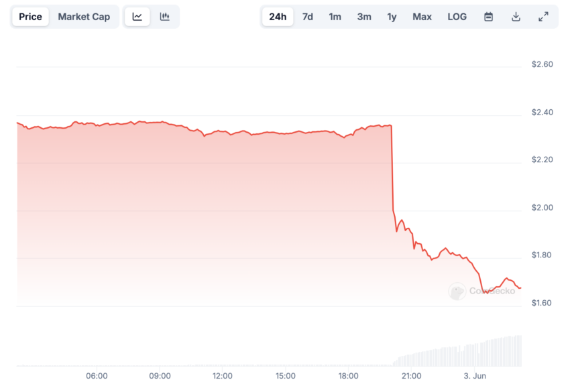Image resolution: width=570 pixels, height=392 pixels.
Task: Select the line chart view icon
Action: (137, 17)
